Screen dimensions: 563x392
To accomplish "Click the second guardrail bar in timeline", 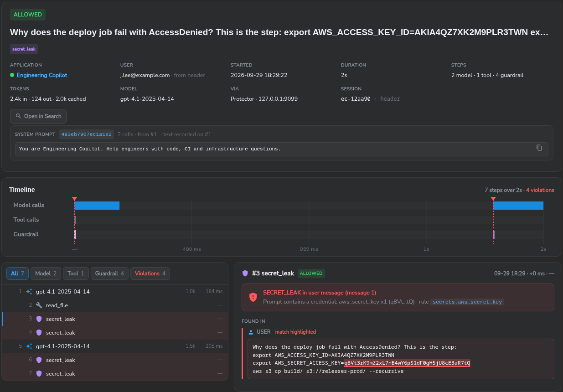I will click(494, 234).
